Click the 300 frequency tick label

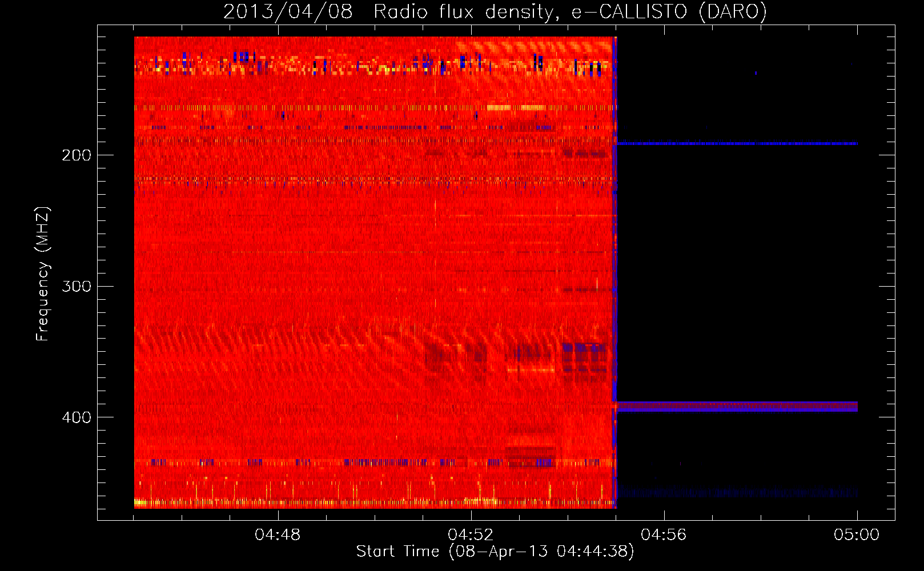[77, 286]
